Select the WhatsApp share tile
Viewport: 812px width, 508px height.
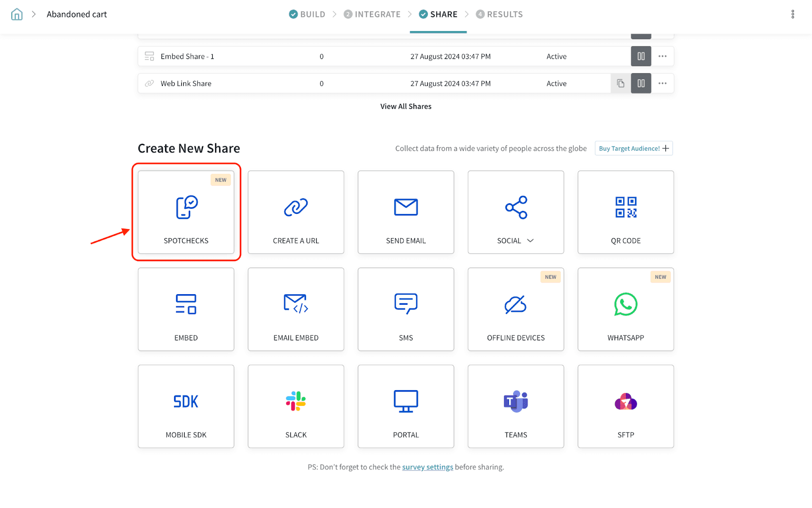tap(625, 309)
